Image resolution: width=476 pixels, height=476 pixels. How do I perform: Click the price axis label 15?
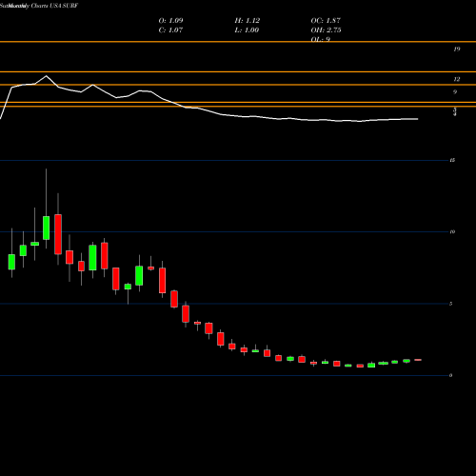coord(452,160)
